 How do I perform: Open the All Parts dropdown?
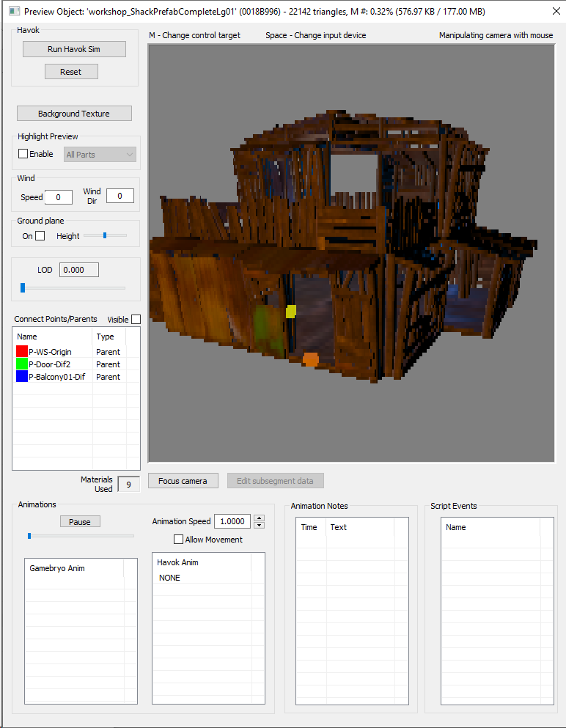point(100,155)
